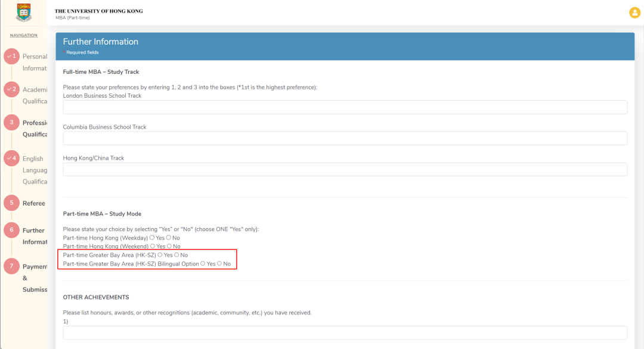The width and height of the screenshot is (644, 349).
Task: Click the "Please state your preferences" instruction text
Action: point(190,88)
